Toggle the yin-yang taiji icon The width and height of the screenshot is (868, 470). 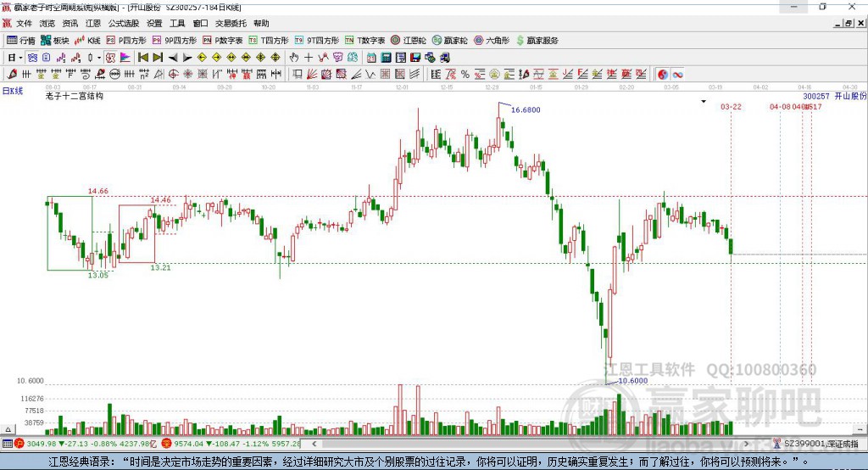pyautogui.click(x=663, y=74)
